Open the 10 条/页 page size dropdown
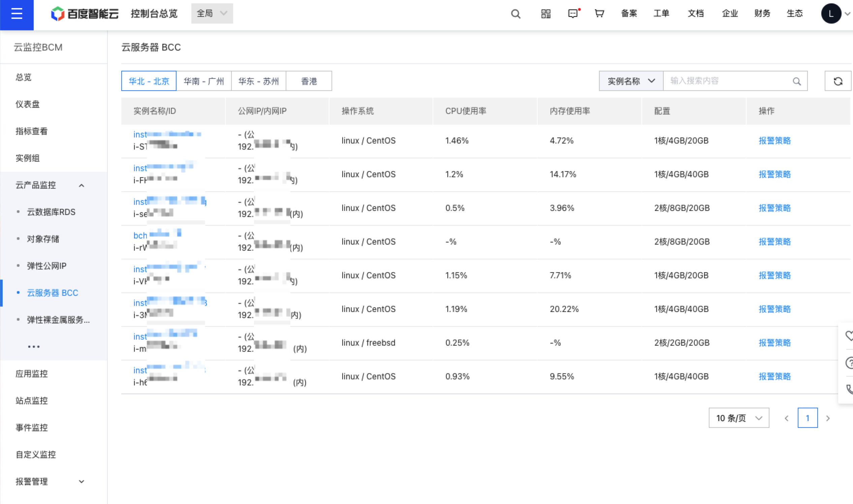853x504 pixels. (739, 418)
